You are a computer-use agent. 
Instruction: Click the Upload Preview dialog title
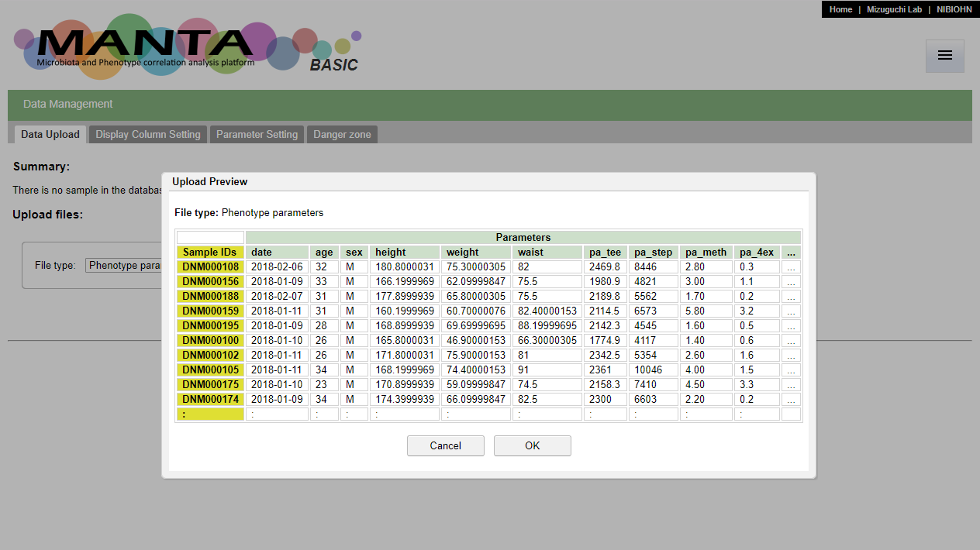[x=210, y=181]
